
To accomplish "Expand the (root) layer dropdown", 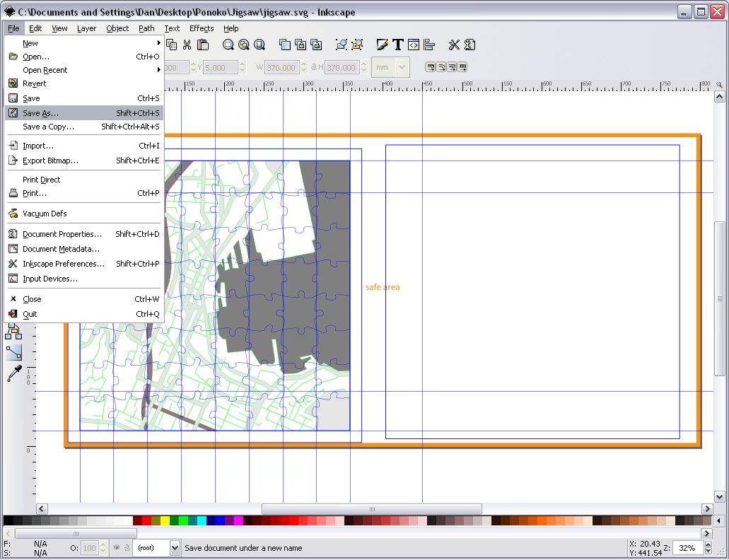I will (175, 548).
